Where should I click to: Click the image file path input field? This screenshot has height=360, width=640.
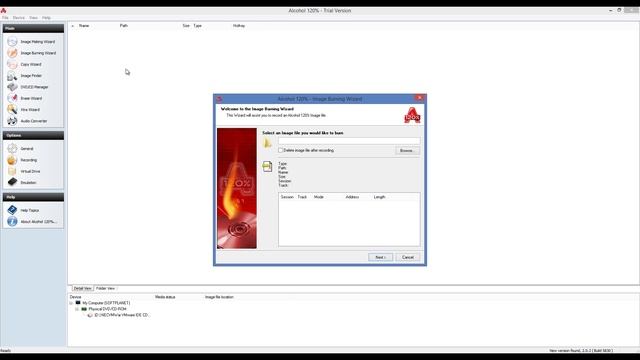349,140
